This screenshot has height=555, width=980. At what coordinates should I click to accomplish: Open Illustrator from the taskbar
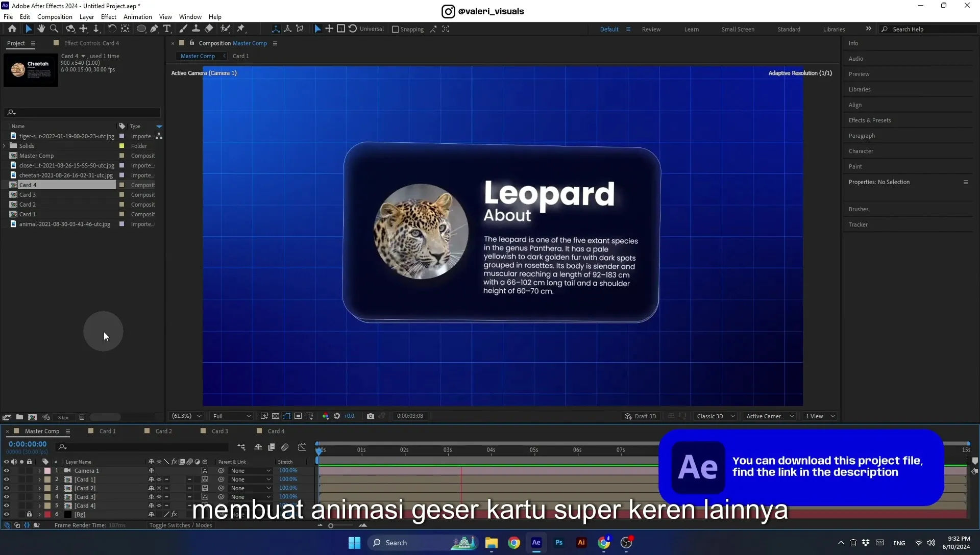click(x=581, y=543)
